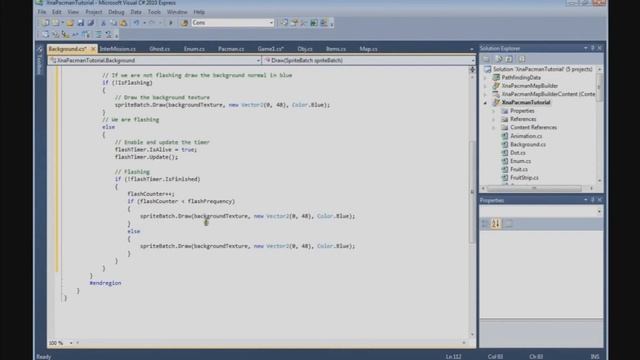
Task: Click the Redo arrow icon
Action: pos(152,23)
